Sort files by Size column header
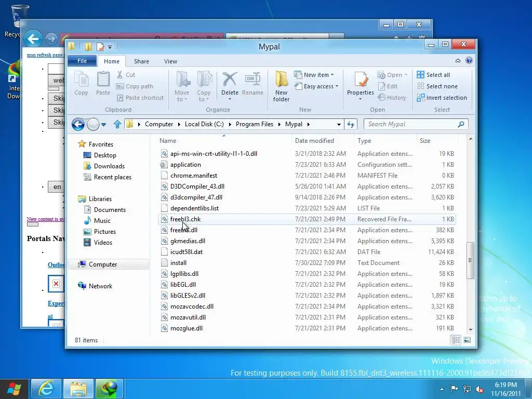Viewport: 532px width, 399px height. click(436, 141)
